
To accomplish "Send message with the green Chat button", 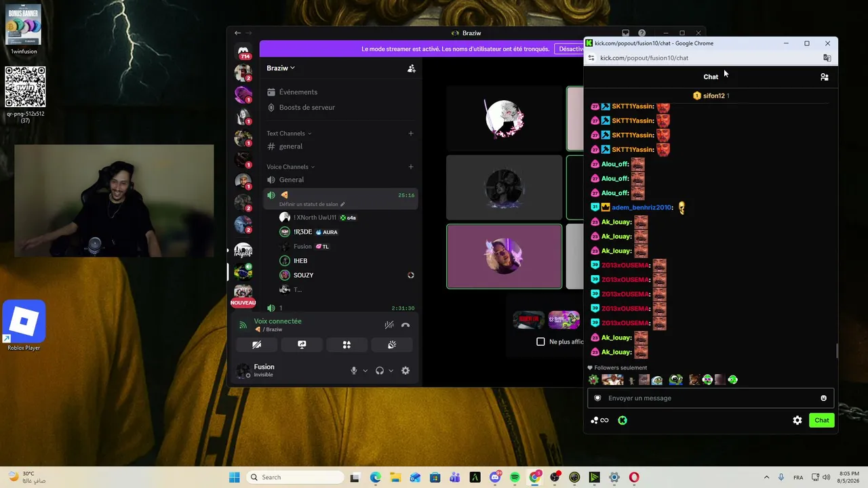I will (821, 420).
